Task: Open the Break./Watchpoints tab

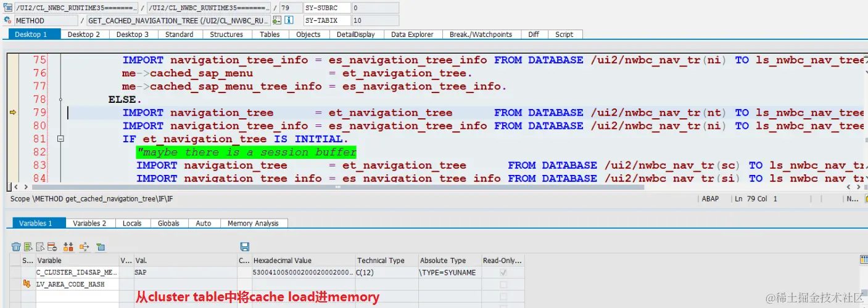Action: click(481, 34)
